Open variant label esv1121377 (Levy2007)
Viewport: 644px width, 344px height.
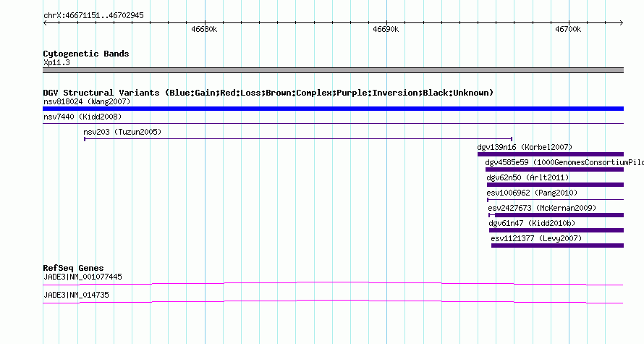536,238
